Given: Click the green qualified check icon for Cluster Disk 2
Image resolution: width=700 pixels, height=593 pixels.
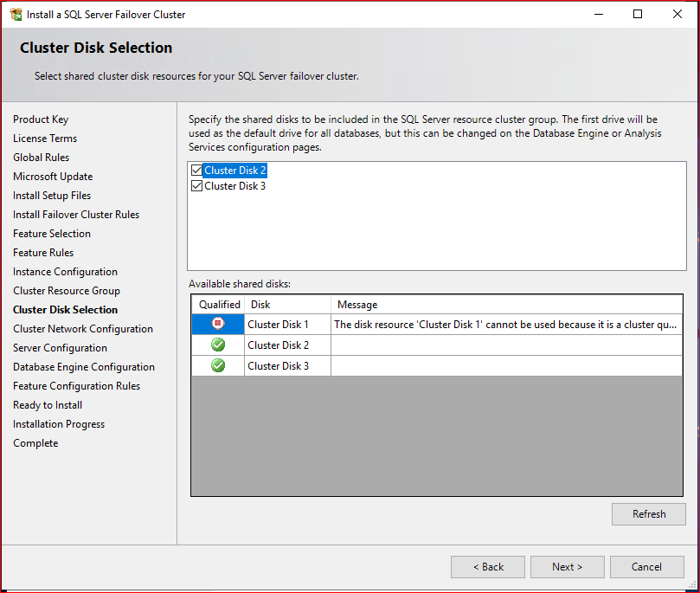Looking at the screenshot, I should tap(218, 345).
